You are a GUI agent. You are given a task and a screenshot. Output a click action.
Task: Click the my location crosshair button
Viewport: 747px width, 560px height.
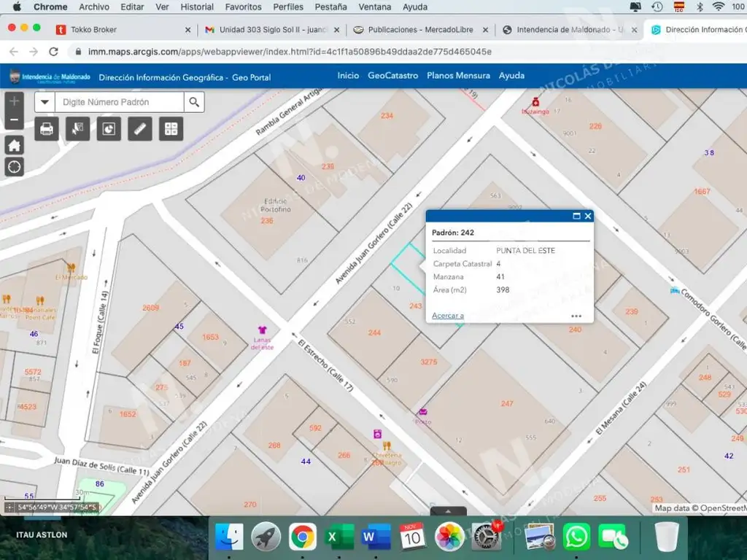click(x=15, y=167)
